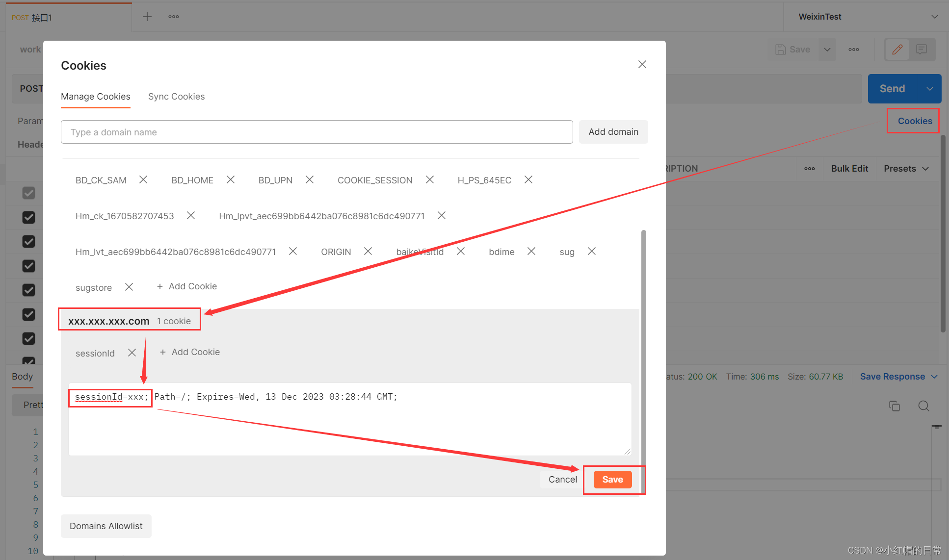The width and height of the screenshot is (949, 560).
Task: Search within the response body
Action: (924, 406)
